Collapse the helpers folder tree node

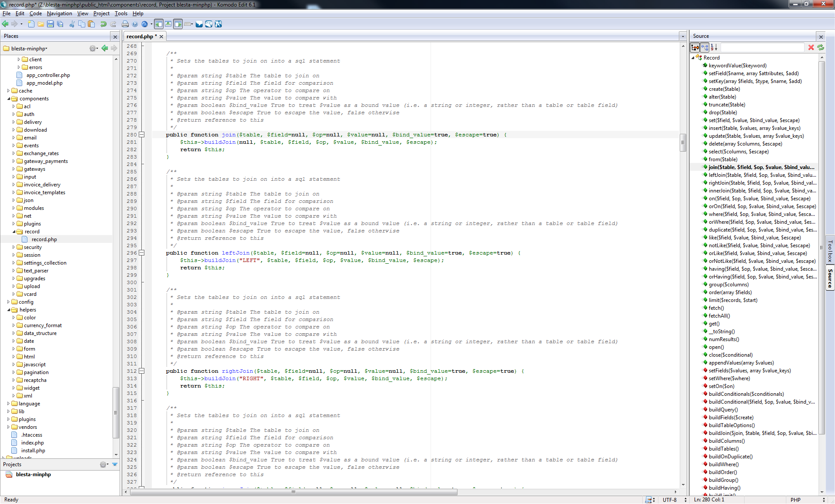(x=9, y=310)
